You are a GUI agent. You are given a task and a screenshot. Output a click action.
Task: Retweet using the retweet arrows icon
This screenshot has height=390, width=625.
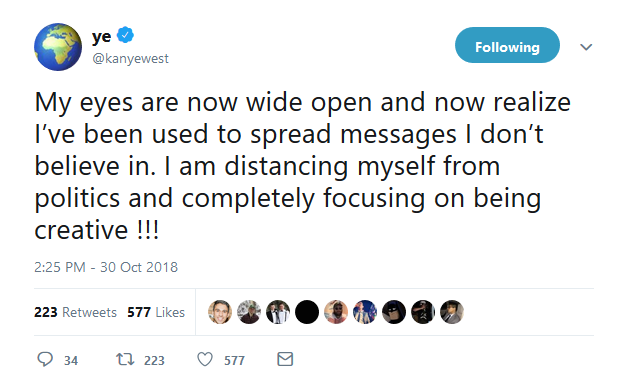pyautogui.click(x=125, y=359)
